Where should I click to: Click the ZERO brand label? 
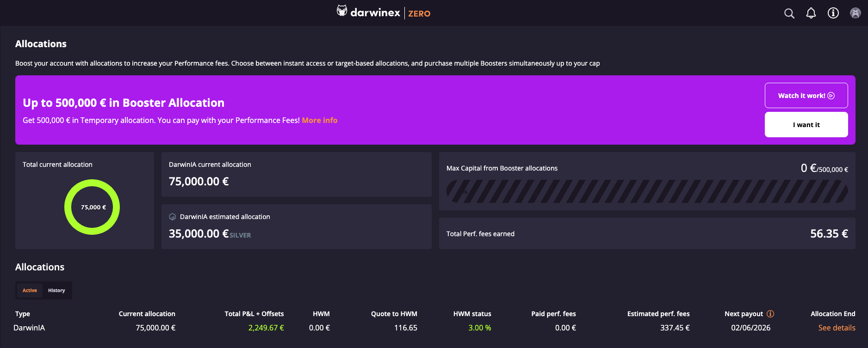point(419,14)
